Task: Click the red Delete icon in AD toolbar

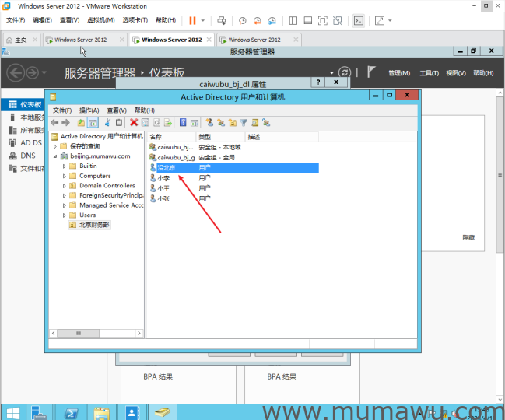Action: click(x=134, y=123)
